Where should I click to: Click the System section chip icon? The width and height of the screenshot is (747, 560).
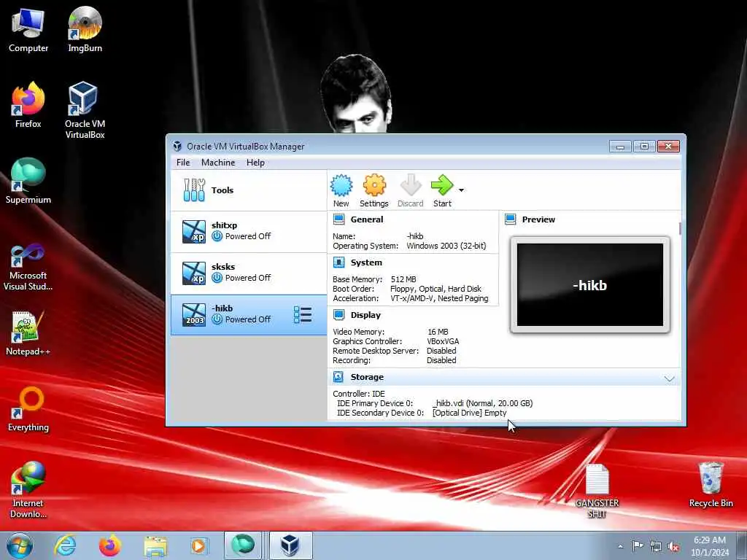click(x=338, y=262)
